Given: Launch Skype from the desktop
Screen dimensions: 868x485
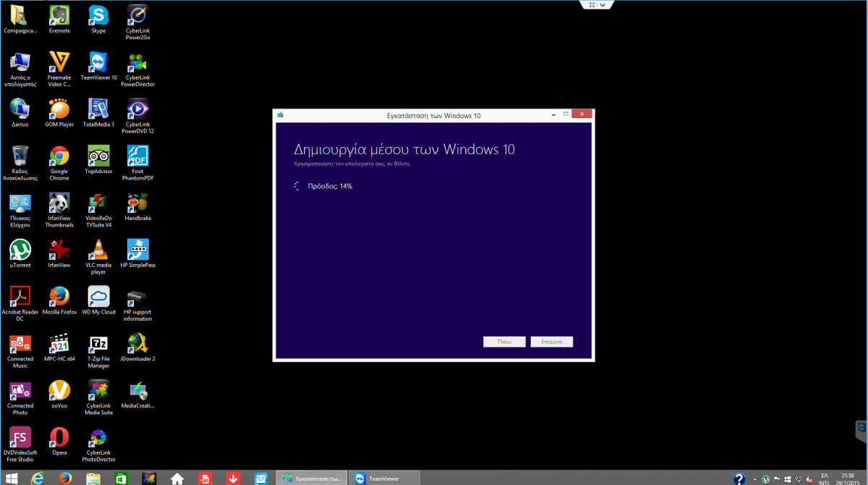Looking at the screenshot, I should (98, 20).
